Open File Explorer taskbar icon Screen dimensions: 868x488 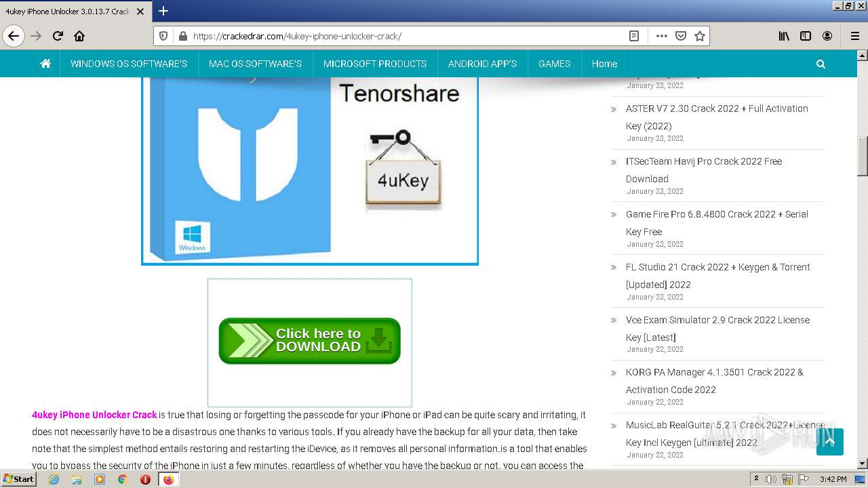point(77,479)
